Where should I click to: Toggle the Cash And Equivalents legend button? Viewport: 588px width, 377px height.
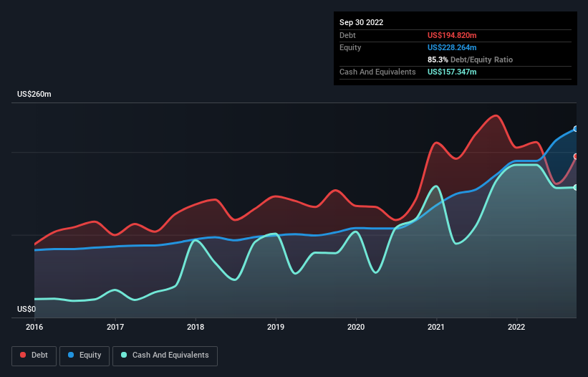point(165,355)
